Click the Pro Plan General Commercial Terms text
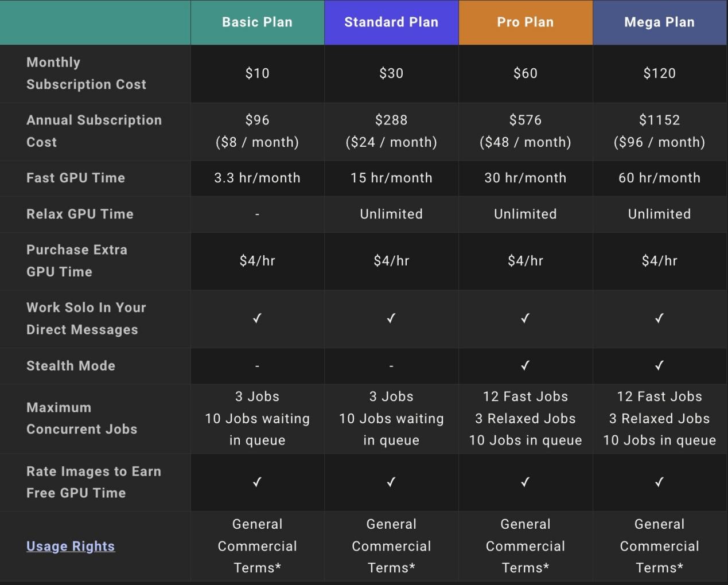Screen dimensions: 728x585 [x=525, y=546]
